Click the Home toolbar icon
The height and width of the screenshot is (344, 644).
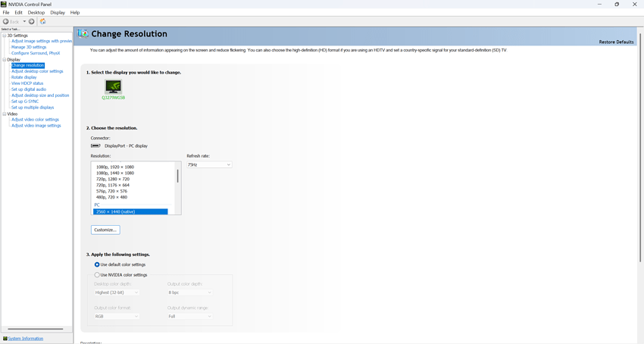tap(42, 21)
